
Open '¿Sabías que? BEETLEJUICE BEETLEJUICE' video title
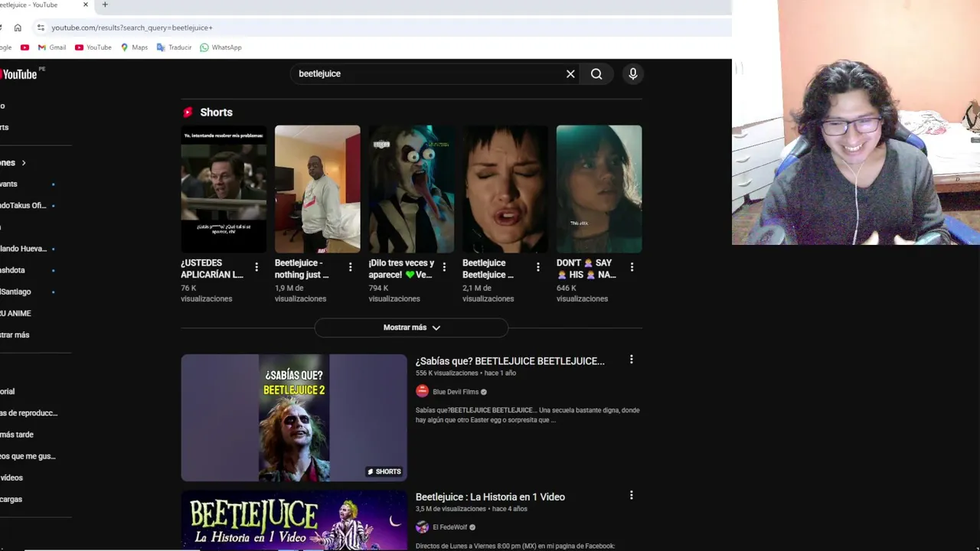pyautogui.click(x=510, y=361)
